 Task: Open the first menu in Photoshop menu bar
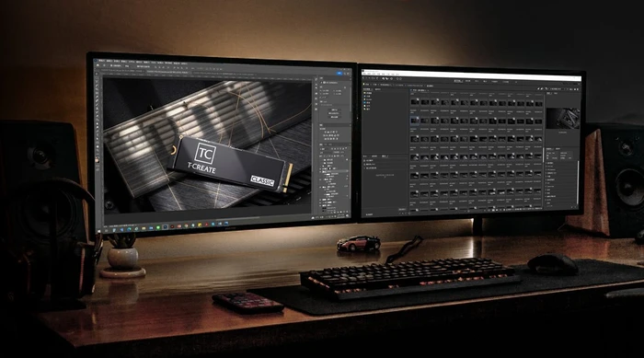(x=102, y=61)
